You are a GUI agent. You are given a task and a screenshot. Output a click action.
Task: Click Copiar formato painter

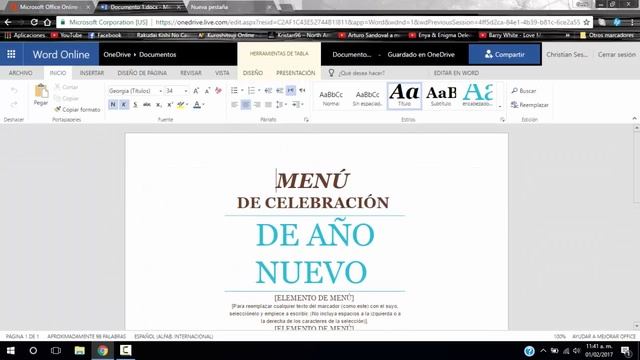[77, 109]
